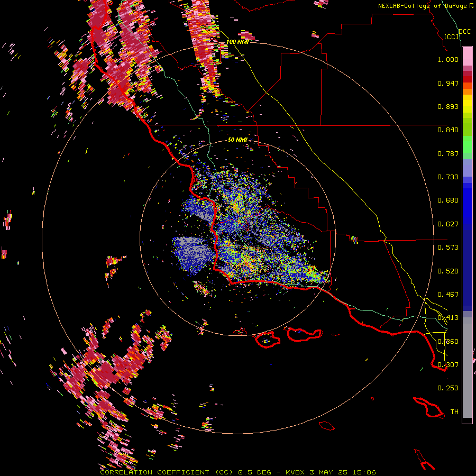476x476 pixels.
Task: Click the 100 NMI range ring label
Action: (x=237, y=42)
